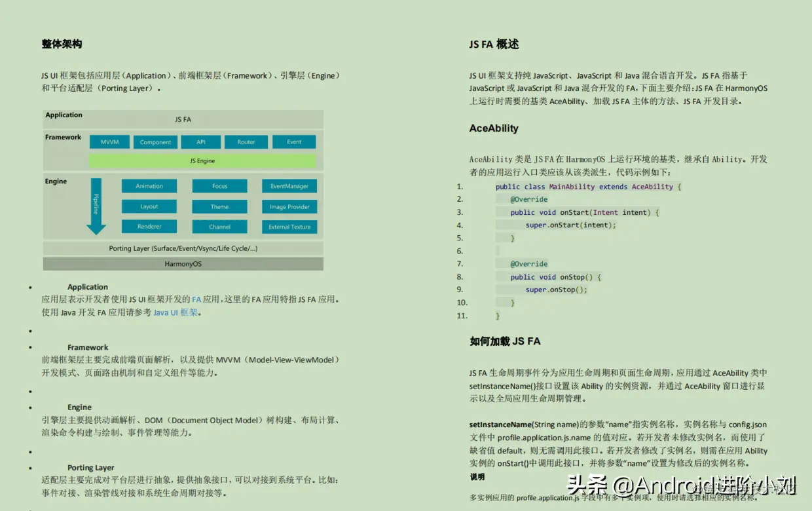Click code line super.onStop();
Screen dimensions: 812x511
pyautogui.click(x=557, y=290)
